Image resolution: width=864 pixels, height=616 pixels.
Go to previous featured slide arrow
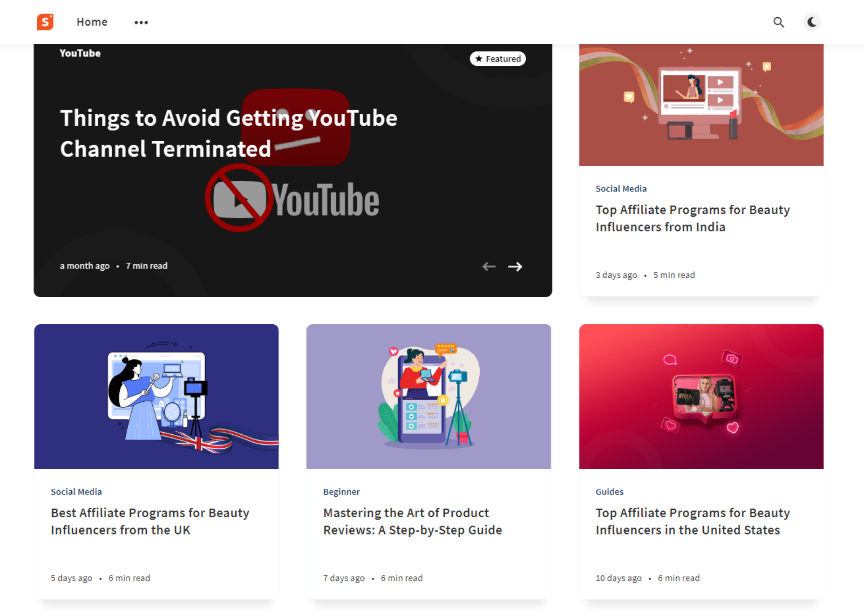pos(489,266)
